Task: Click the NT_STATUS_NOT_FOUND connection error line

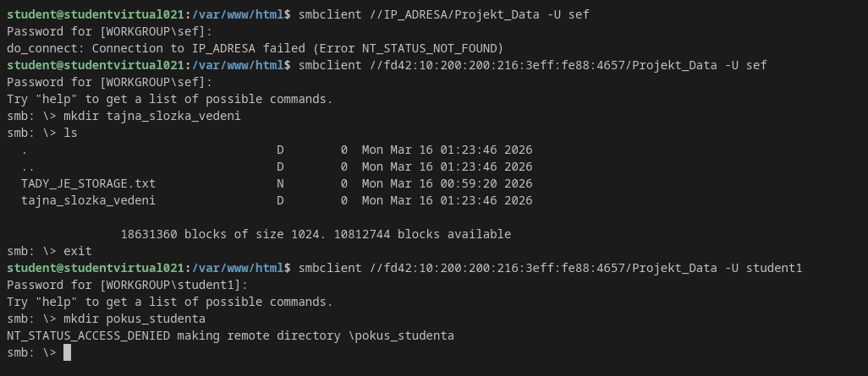Action: click(x=255, y=48)
